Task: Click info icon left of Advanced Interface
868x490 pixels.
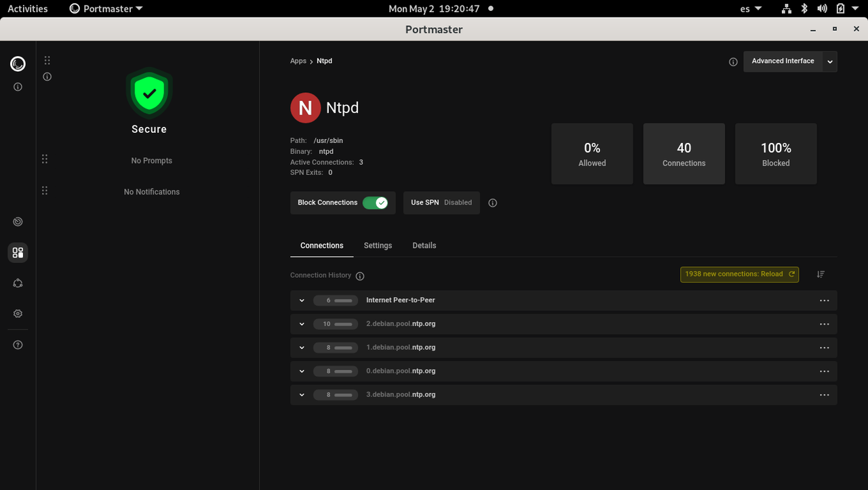Action: (733, 62)
